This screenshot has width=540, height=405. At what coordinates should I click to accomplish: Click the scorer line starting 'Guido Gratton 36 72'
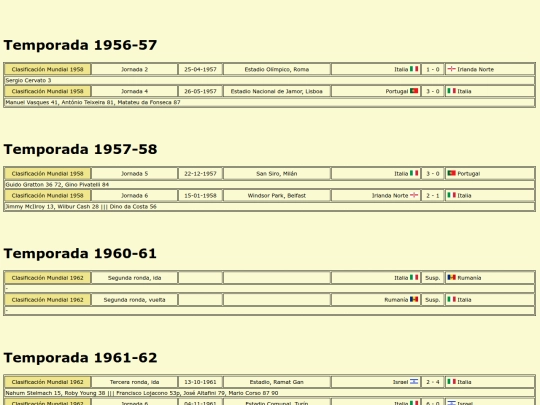57,185
